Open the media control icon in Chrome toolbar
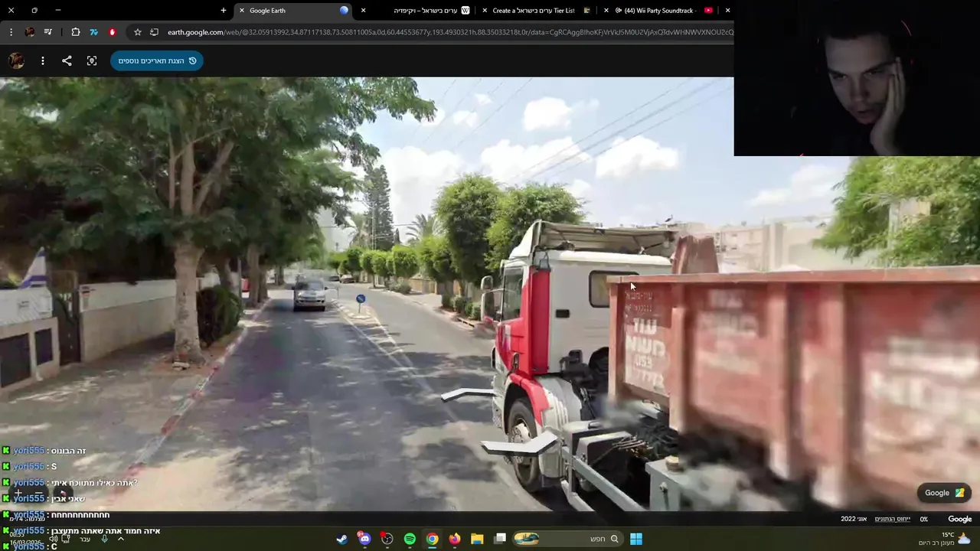The height and width of the screenshot is (551, 980). pos(48,32)
